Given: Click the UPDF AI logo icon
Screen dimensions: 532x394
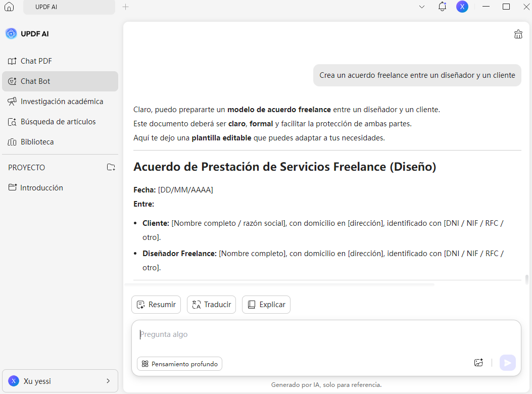Looking at the screenshot, I should (x=11, y=34).
